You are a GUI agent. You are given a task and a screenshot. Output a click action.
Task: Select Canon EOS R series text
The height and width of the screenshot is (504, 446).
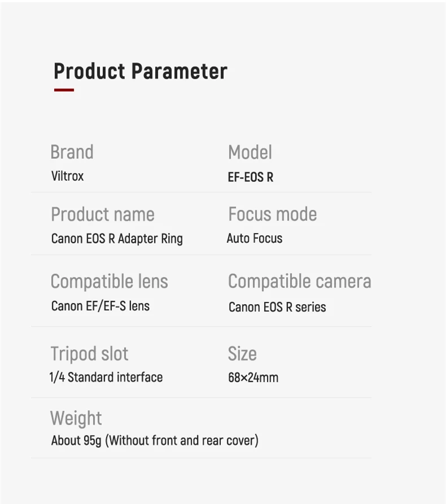coord(277,308)
